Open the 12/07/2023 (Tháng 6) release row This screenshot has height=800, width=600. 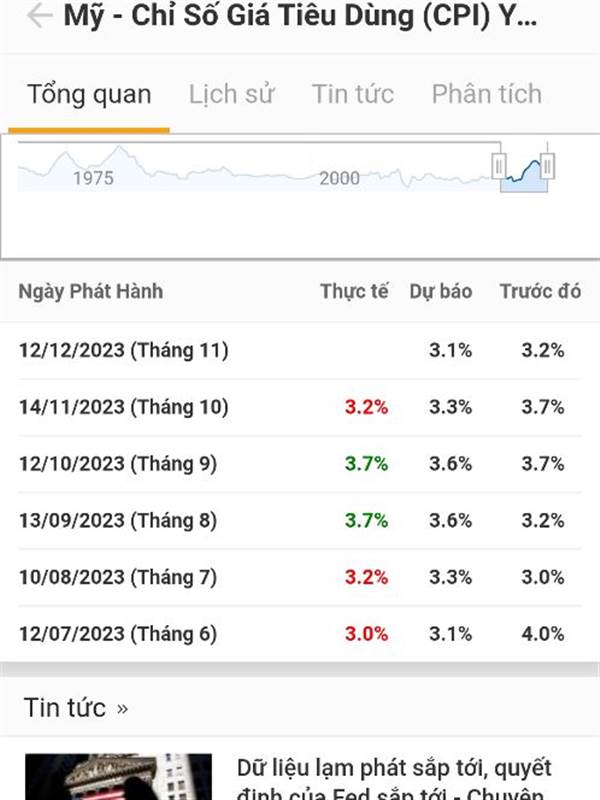point(300,634)
